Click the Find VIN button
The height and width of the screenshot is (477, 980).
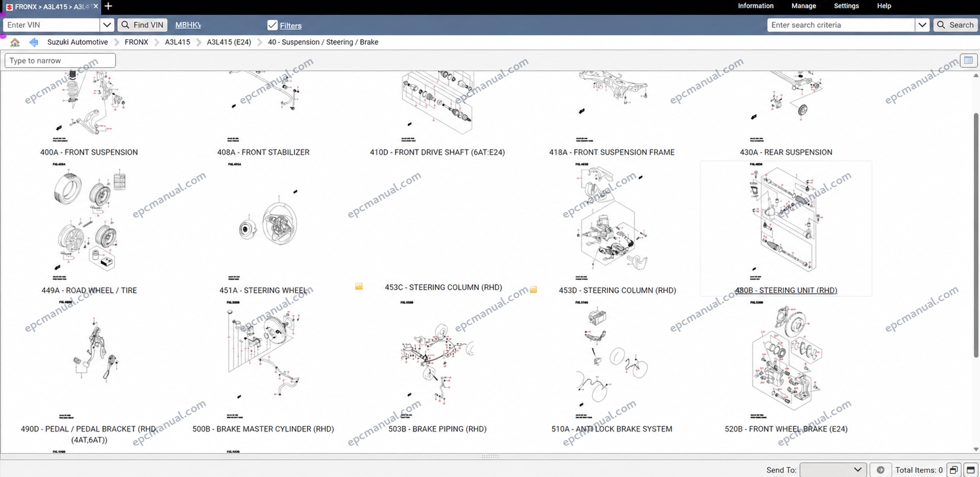[x=143, y=25]
